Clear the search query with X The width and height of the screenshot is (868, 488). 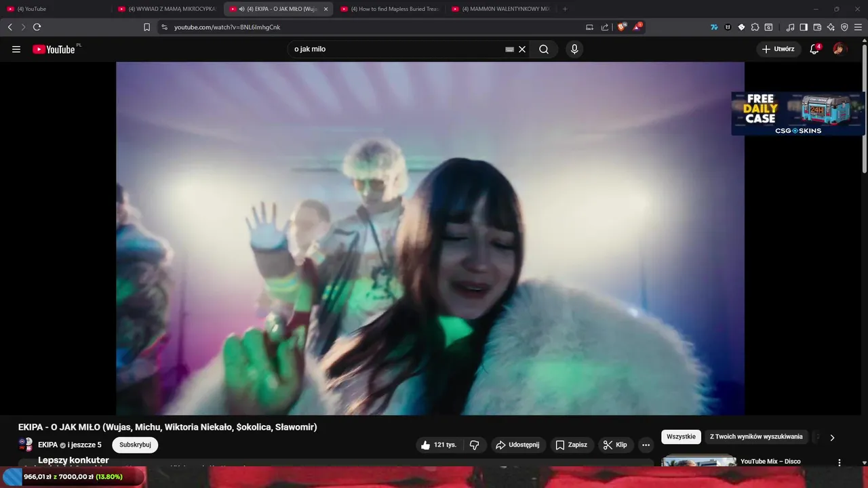pos(522,49)
